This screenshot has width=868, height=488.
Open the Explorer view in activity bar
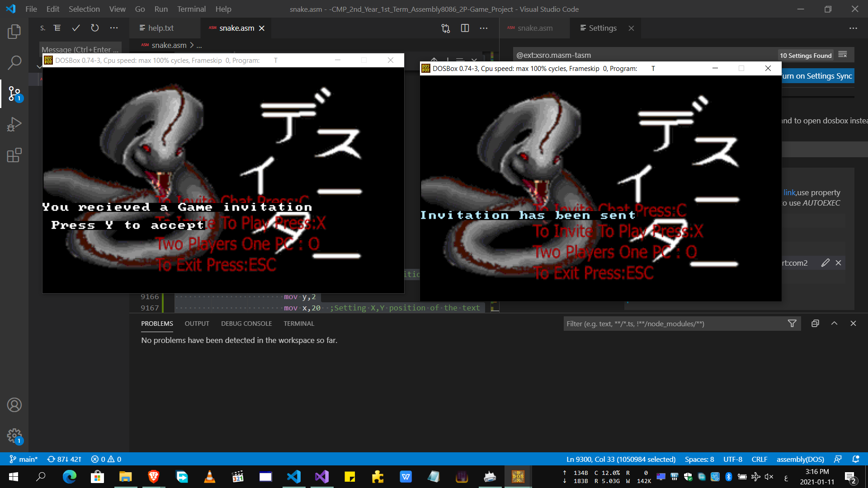[14, 32]
